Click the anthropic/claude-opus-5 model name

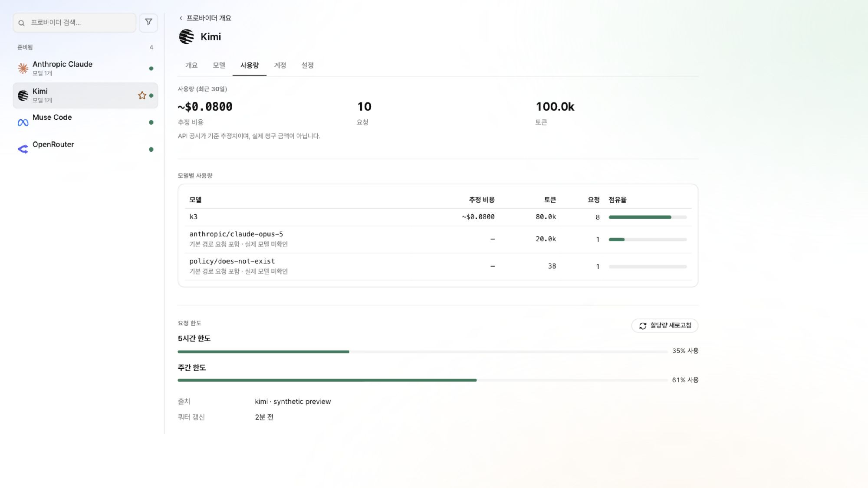click(x=236, y=234)
